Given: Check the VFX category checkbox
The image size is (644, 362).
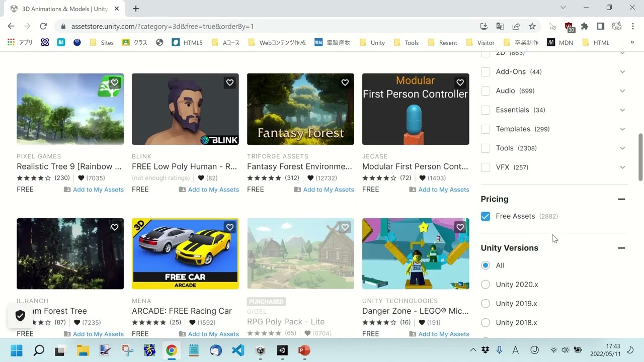Looking at the screenshot, I should [x=486, y=167].
